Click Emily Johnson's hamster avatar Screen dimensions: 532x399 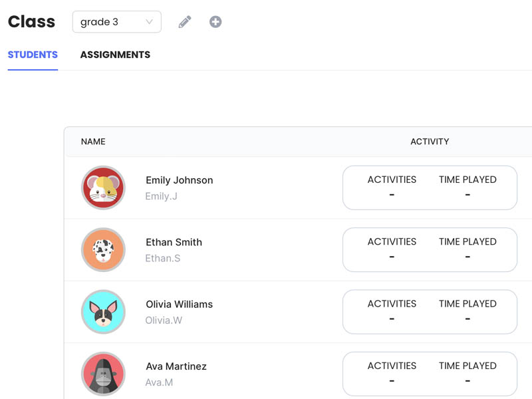[x=104, y=188]
